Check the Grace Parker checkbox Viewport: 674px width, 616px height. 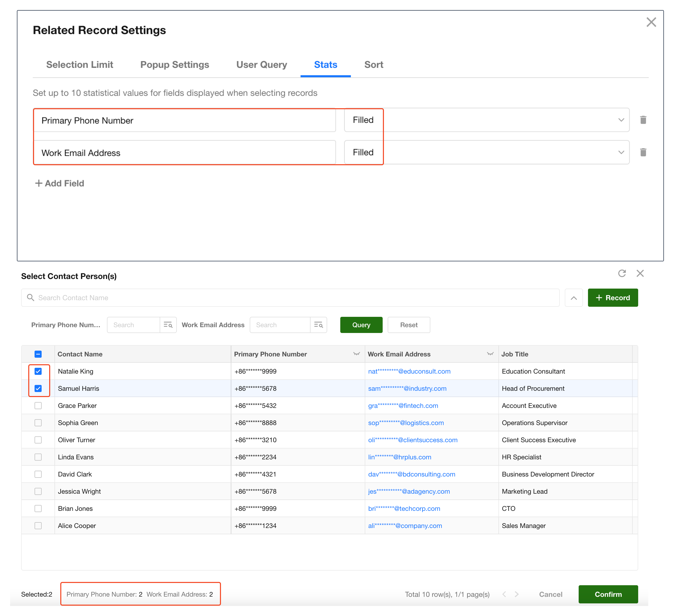point(38,405)
